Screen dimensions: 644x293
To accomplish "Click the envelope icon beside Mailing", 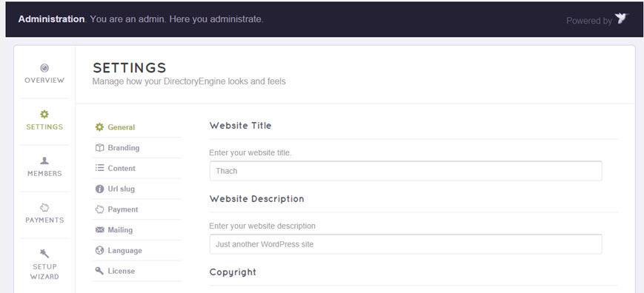I will point(99,230).
